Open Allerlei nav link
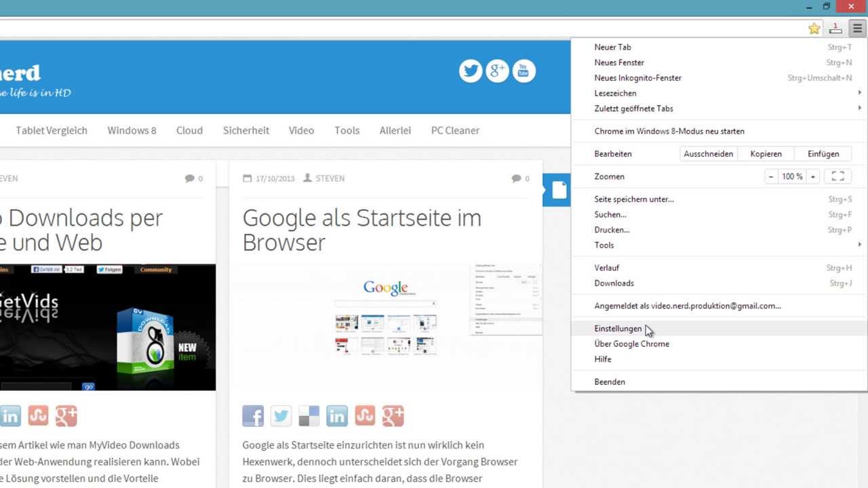 [395, 130]
